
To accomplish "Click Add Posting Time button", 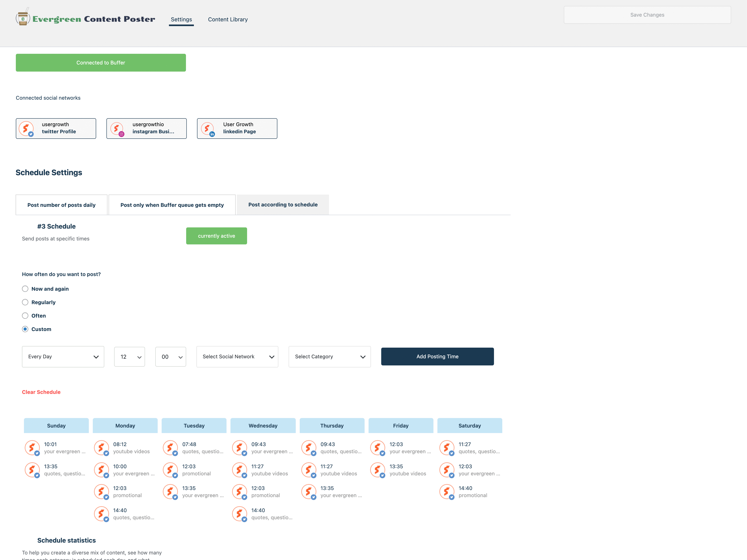I will [438, 357].
